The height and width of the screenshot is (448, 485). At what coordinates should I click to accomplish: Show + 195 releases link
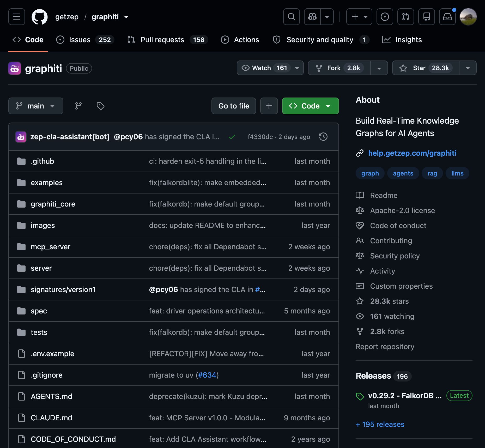tap(380, 424)
